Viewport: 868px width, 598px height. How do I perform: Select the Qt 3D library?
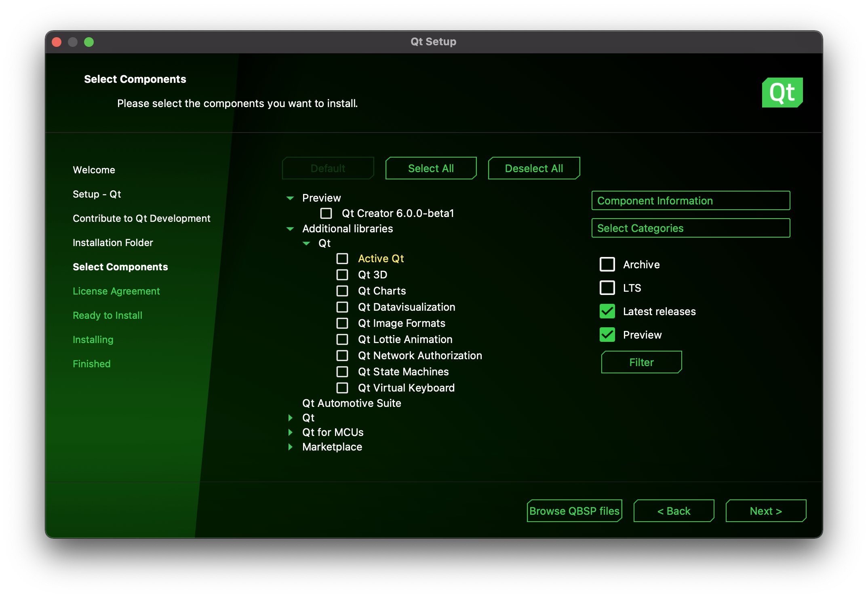343,275
